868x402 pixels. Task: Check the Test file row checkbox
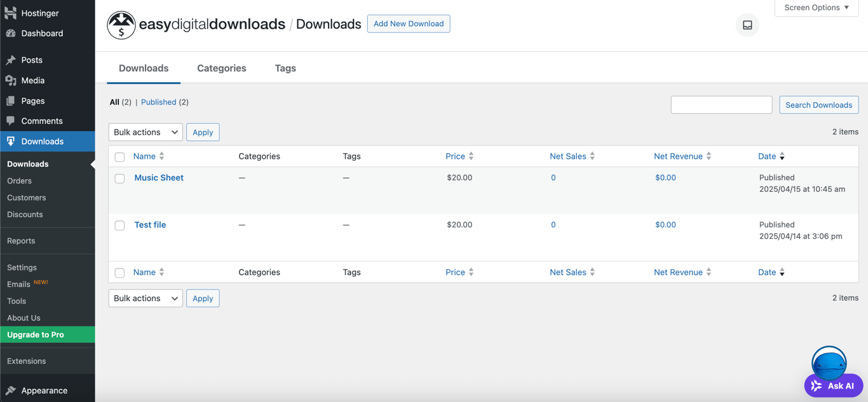(x=119, y=225)
